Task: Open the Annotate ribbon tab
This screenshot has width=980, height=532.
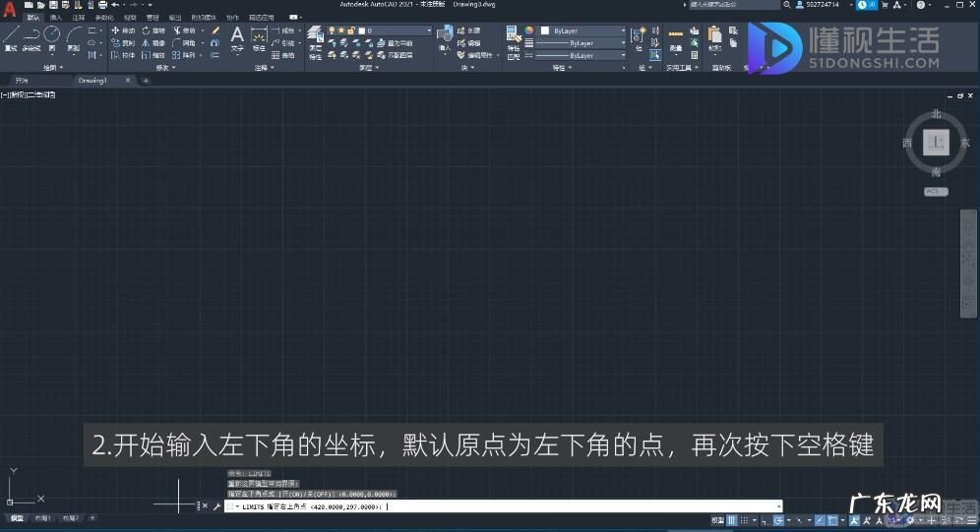Action: click(78, 18)
